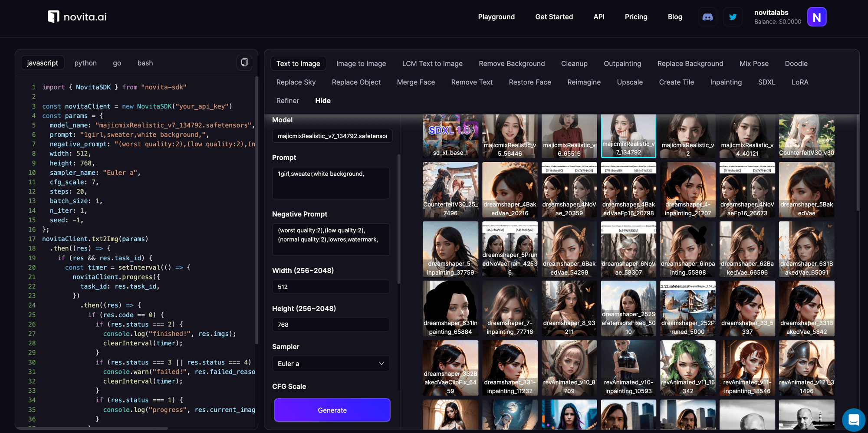Screen dimensions: 868x433
Task: Open the Twitter icon link
Action: click(733, 17)
